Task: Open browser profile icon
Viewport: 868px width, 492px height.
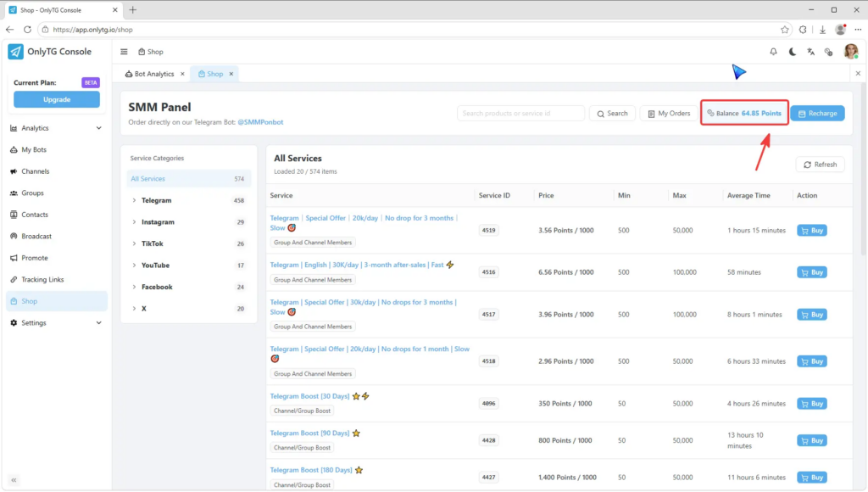Action: click(840, 30)
